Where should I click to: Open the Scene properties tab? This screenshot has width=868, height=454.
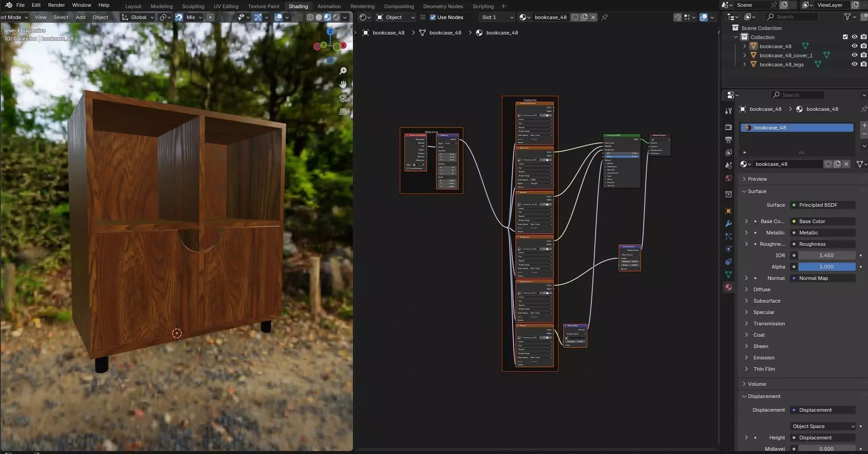(x=729, y=165)
